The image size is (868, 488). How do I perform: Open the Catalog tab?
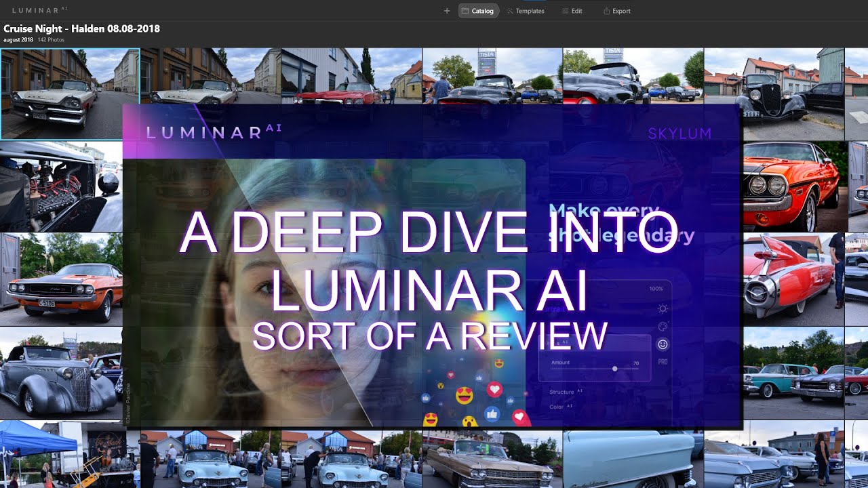(x=479, y=11)
